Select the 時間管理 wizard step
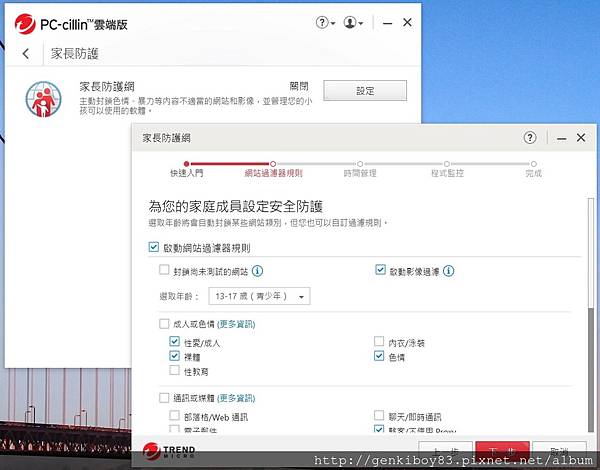 (360, 170)
